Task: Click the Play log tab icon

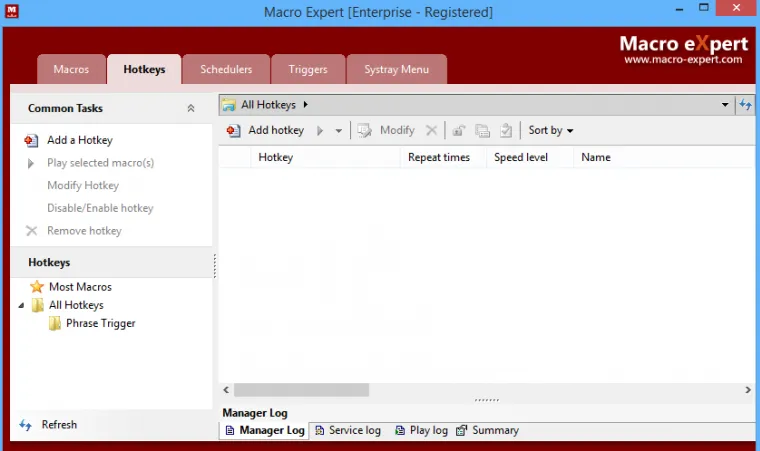Action: (x=400, y=431)
